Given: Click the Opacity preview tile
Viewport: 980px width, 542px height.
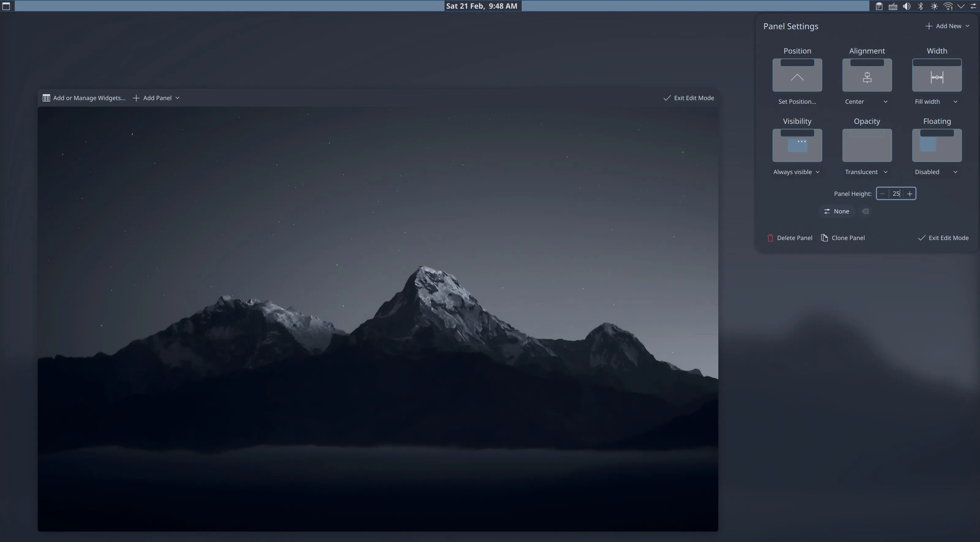Looking at the screenshot, I should pos(867,145).
